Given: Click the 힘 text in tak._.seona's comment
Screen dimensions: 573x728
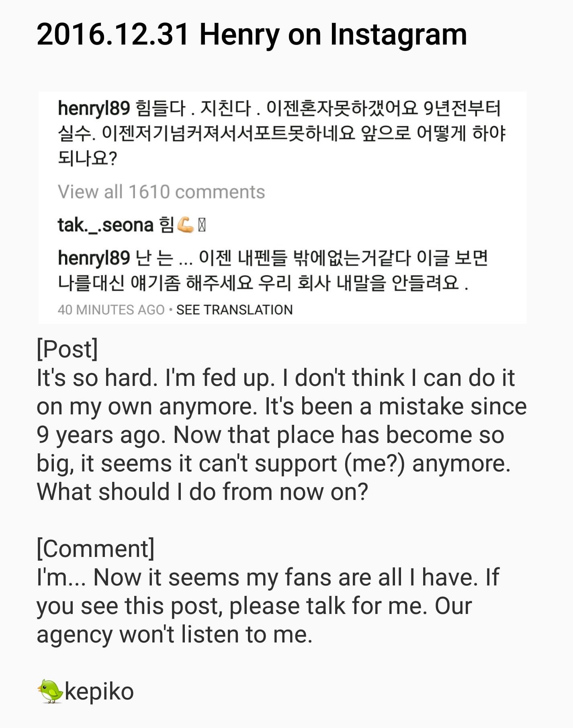Looking at the screenshot, I should click(x=166, y=225).
